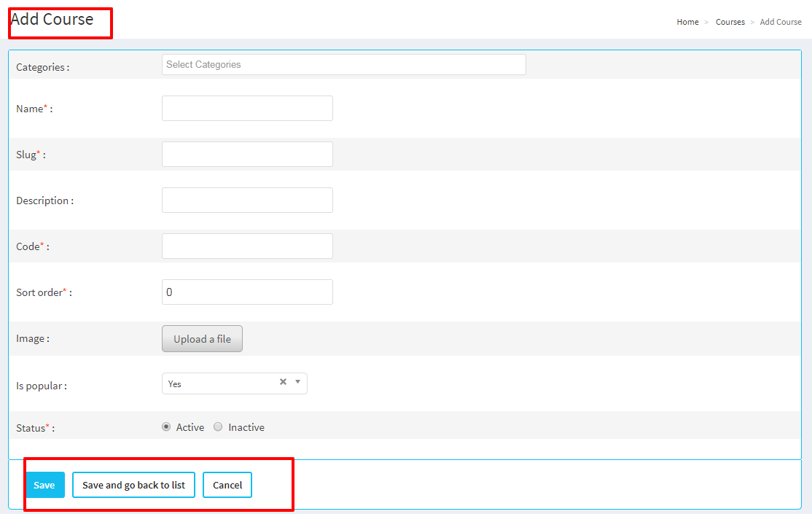Cancel the course form
This screenshot has height=514, width=812.
click(x=227, y=485)
